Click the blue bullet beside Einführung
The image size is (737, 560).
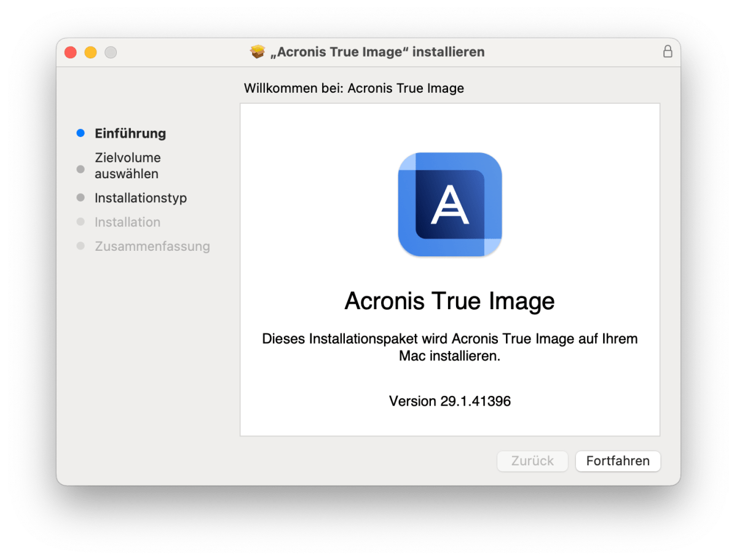pyautogui.click(x=81, y=133)
